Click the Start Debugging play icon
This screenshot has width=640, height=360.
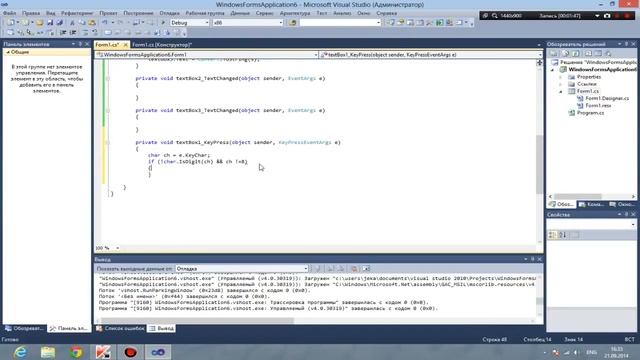(x=163, y=22)
